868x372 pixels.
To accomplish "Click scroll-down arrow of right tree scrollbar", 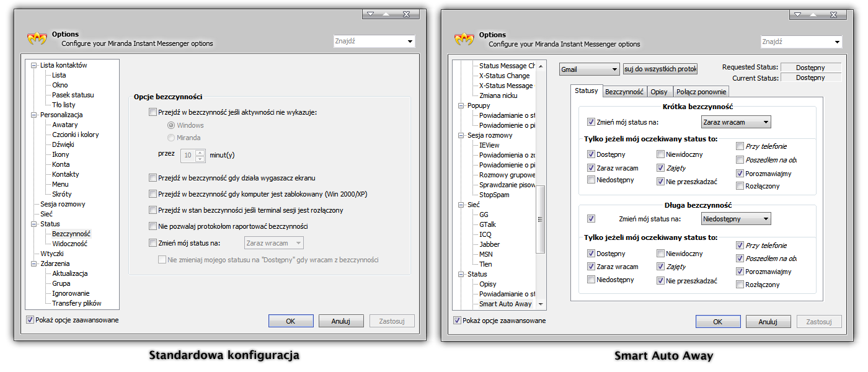I will click(541, 304).
